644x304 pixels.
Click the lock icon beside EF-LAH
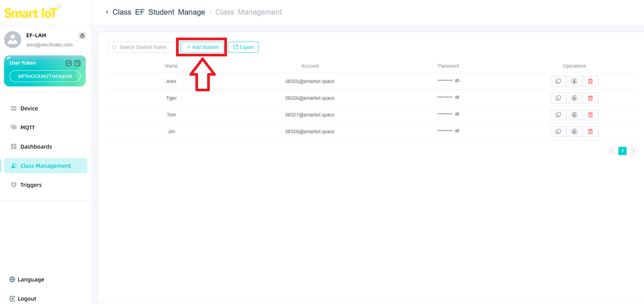point(82,35)
